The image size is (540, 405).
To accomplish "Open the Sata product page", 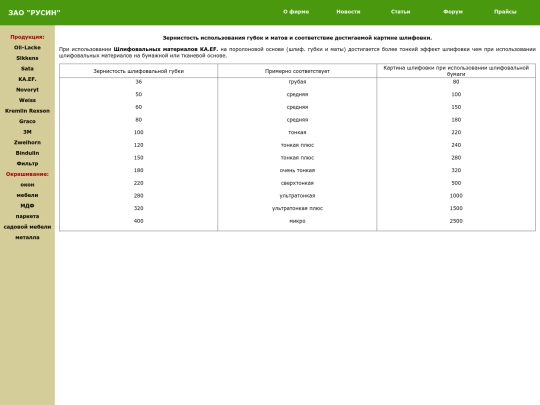I will 27,69.
